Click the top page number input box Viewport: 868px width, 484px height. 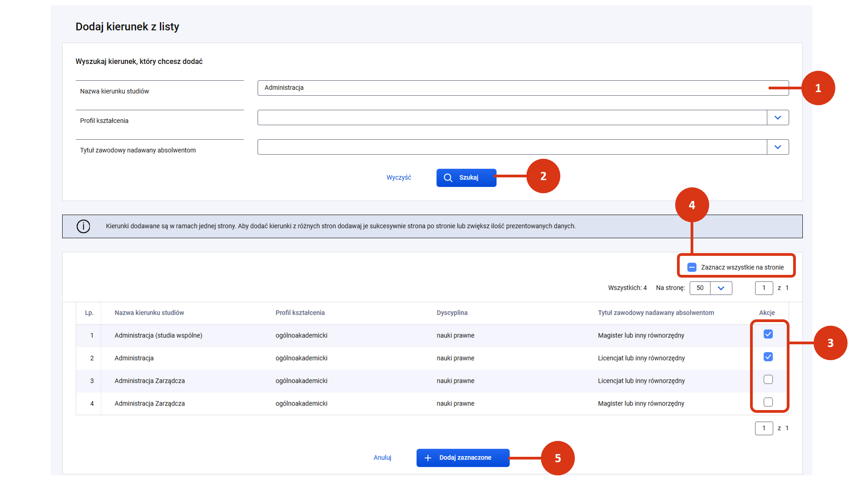[x=764, y=288]
